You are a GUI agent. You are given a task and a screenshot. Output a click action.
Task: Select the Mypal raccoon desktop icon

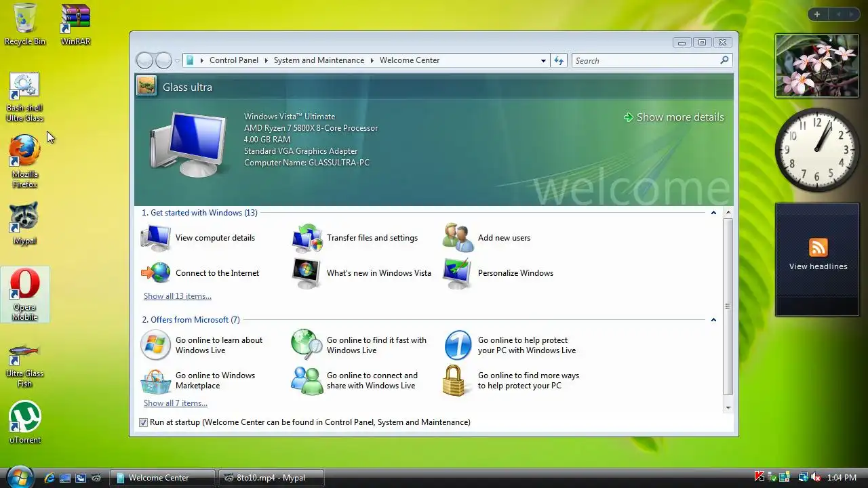tap(24, 224)
